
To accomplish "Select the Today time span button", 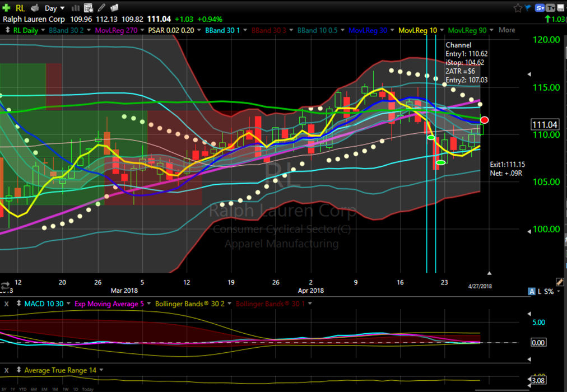I will [87, 389].
